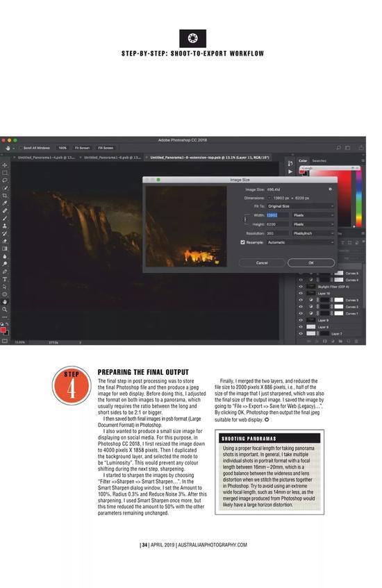Open Image Size dialog gear settings
This screenshot has height=588, width=382.
coord(330,190)
